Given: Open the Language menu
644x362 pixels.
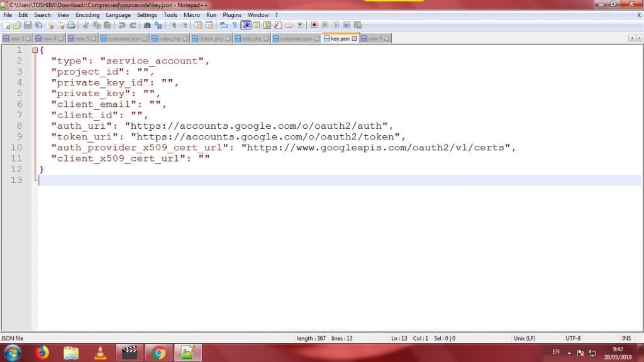Looking at the screenshot, I should 118,15.
